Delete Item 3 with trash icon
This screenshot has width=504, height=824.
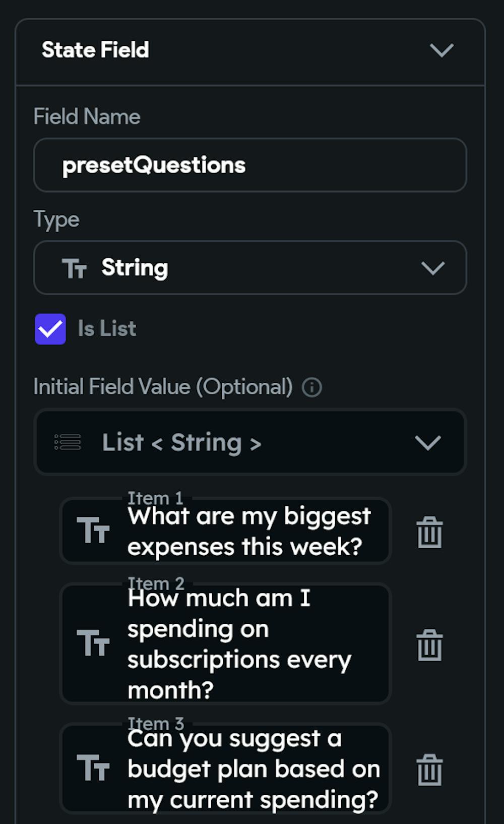tap(429, 770)
